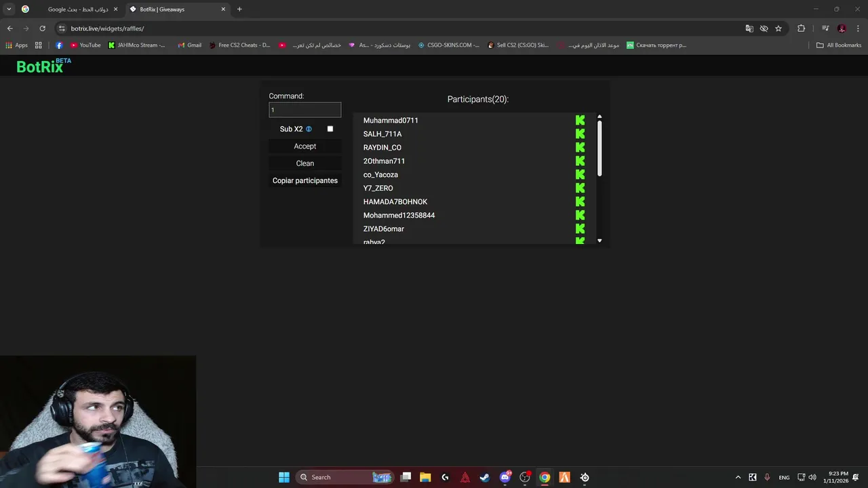This screenshot has width=868, height=488.
Task: Open the Gmail bookmark
Action: coord(189,45)
